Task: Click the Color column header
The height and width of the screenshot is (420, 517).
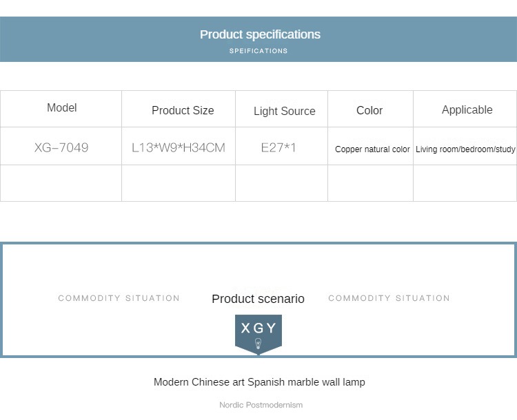Action: tap(369, 110)
